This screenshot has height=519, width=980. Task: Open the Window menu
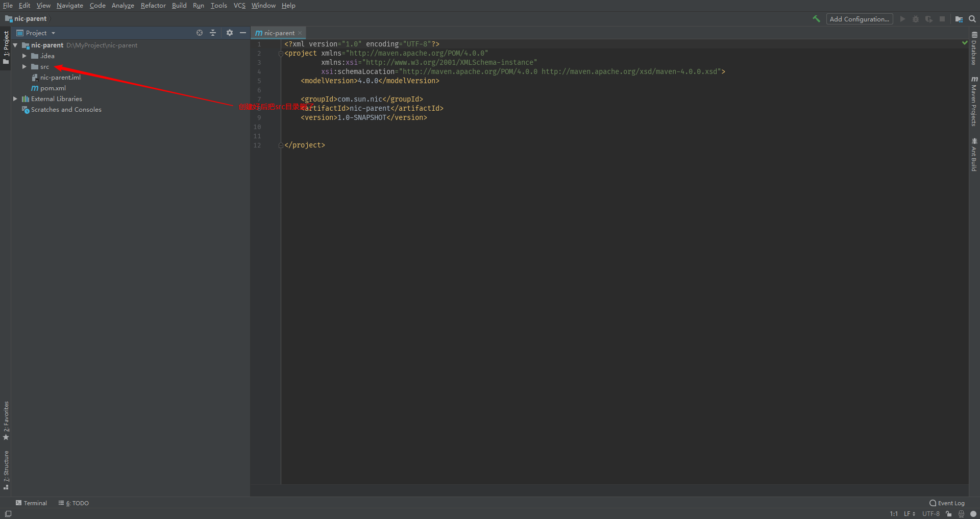[263, 6]
